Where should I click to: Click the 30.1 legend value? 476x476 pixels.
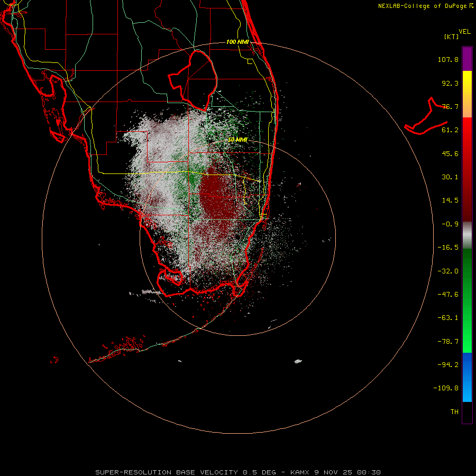coord(450,177)
